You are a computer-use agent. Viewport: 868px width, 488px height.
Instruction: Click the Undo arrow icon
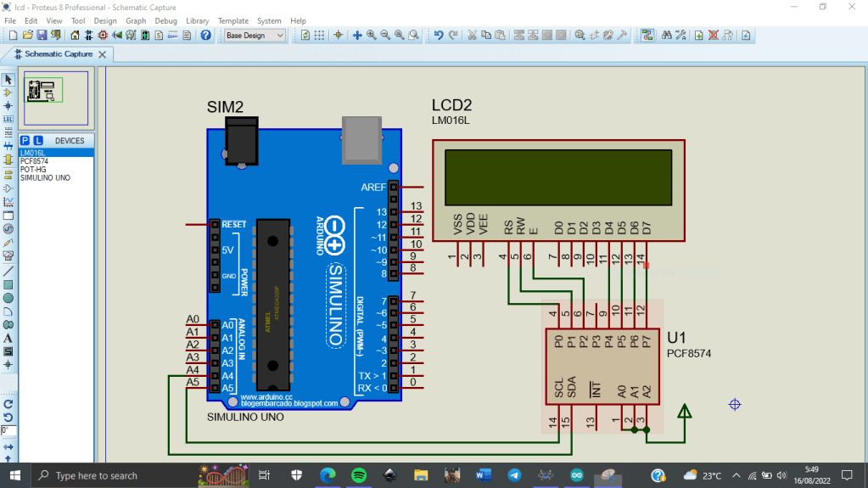(x=439, y=36)
